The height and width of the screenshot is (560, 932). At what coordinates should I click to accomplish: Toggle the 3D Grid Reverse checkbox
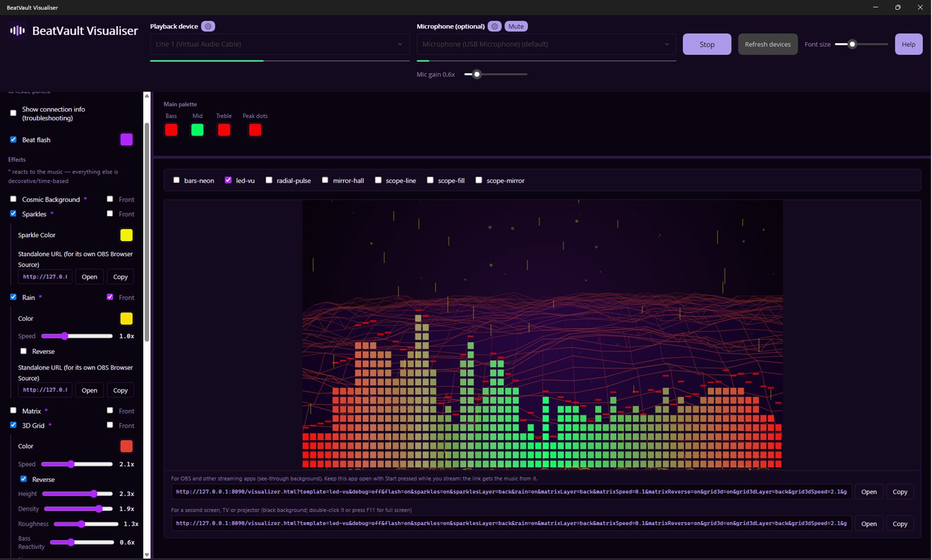point(23,479)
